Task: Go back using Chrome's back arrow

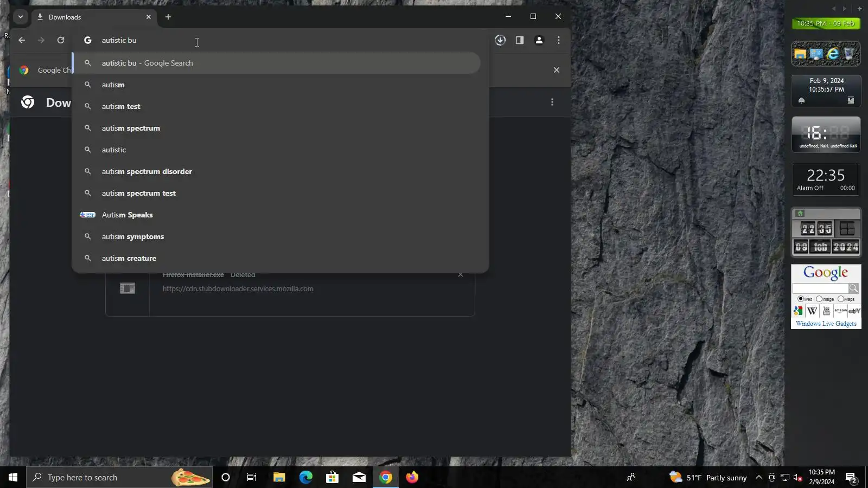Action: (x=22, y=40)
